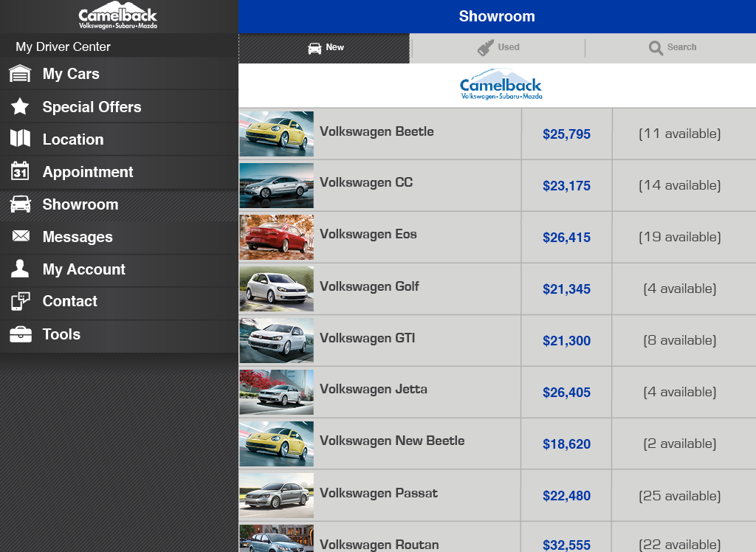Click the Volkswagen Golf thumbnail image
Image resolution: width=756 pixels, height=552 pixels.
pos(276,289)
